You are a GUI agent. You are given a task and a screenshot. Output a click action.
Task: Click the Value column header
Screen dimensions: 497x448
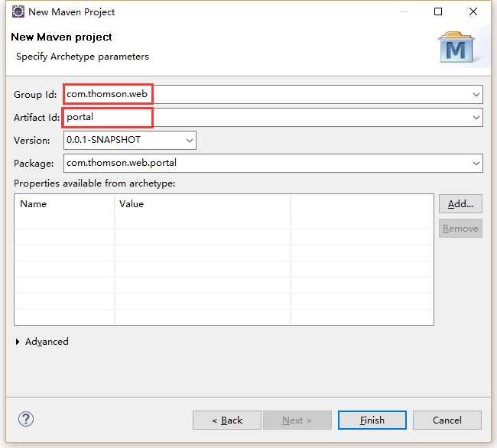coord(202,204)
